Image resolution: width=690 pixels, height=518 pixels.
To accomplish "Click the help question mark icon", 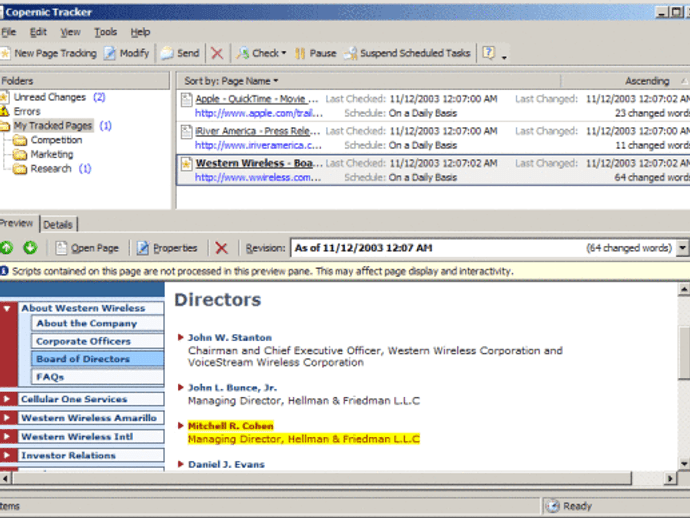I will point(488,53).
